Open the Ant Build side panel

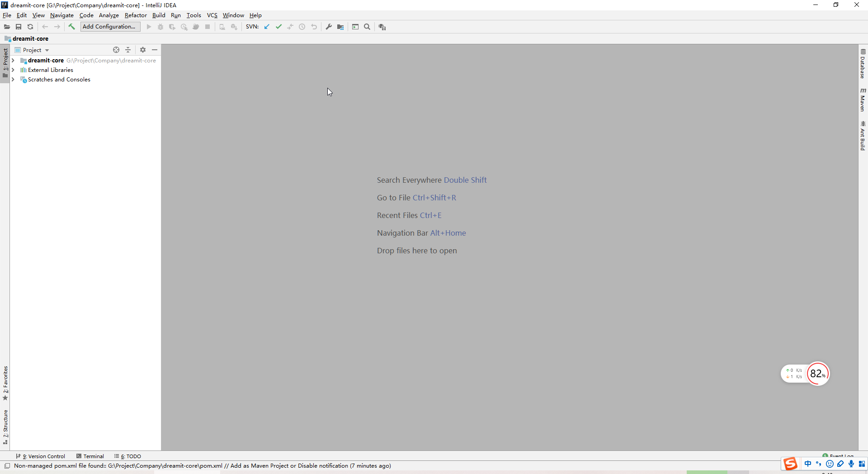pos(863,136)
